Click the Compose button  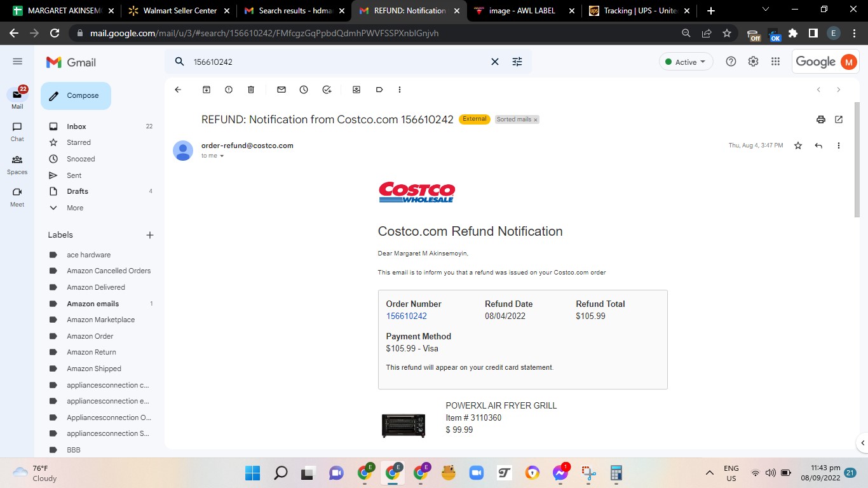pos(76,96)
